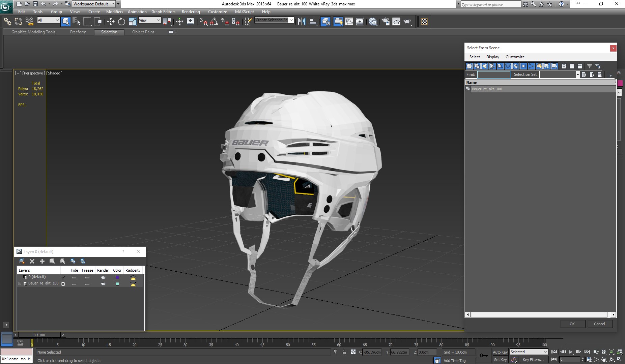Click the Auto Key button
The height and width of the screenshot is (364, 625).
500,352
